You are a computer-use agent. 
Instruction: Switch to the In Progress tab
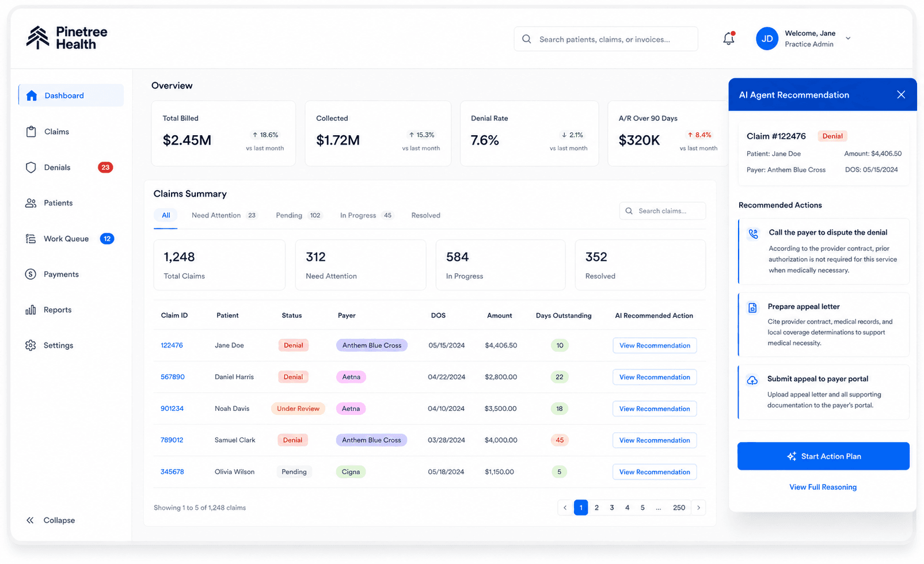click(366, 215)
